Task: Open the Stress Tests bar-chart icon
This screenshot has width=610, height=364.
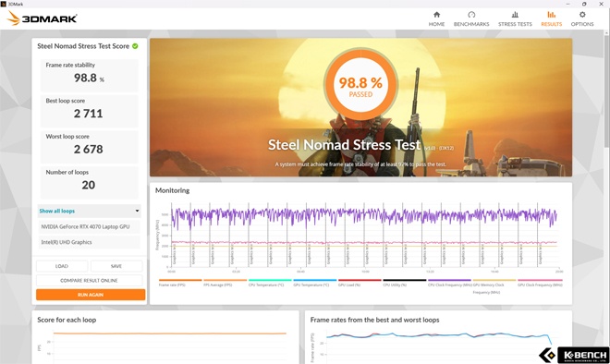Action: tap(515, 15)
